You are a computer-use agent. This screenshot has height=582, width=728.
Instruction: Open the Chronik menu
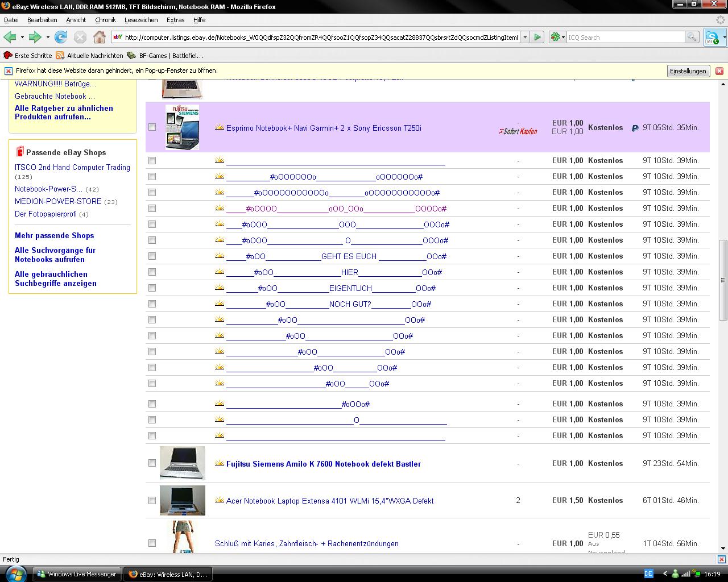[105, 20]
